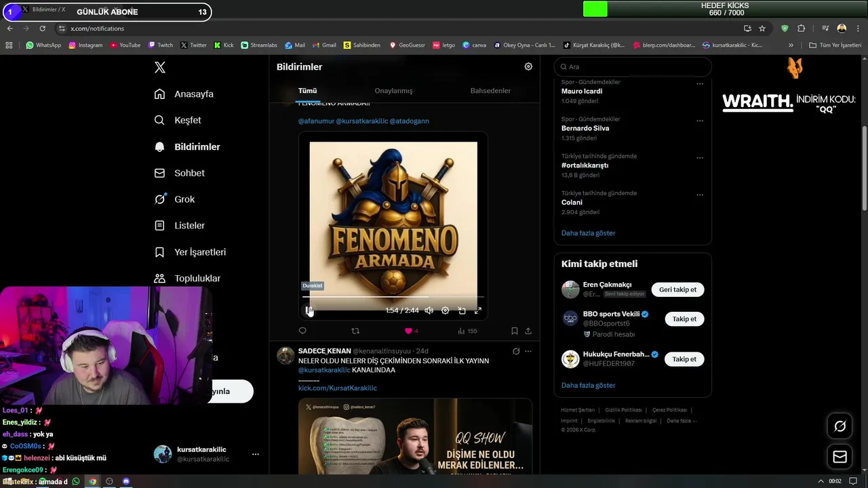The image size is (868, 488).
Task: Open browser extensions puzzle icon
Action: (x=801, y=28)
